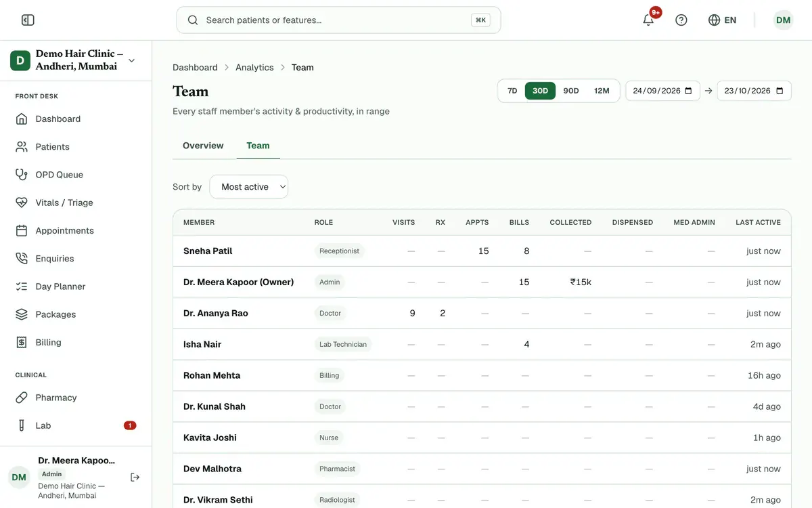Click the red Lab badge count
Screen dimensions: 812x508
pos(130,425)
